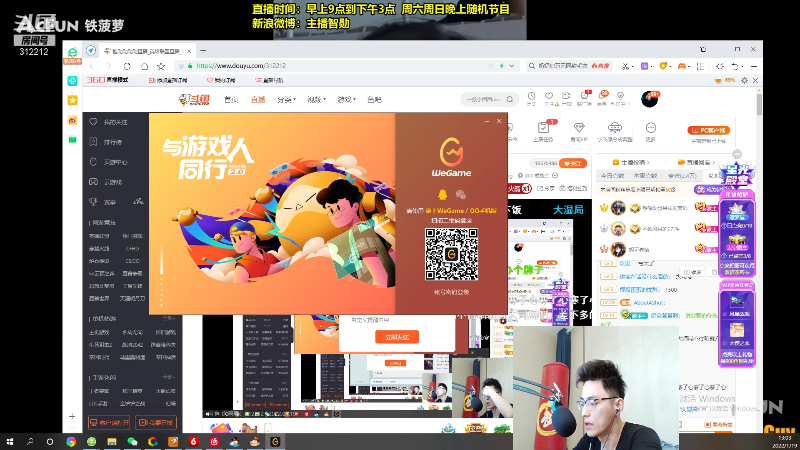The height and width of the screenshot is (450, 800).
Task: Open watch history clock icon on Douyu
Action: pyautogui.click(x=531, y=96)
